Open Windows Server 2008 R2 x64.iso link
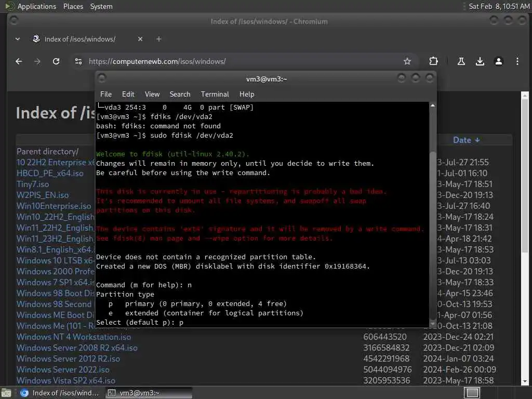This screenshot has width=532, height=399. coord(77,348)
